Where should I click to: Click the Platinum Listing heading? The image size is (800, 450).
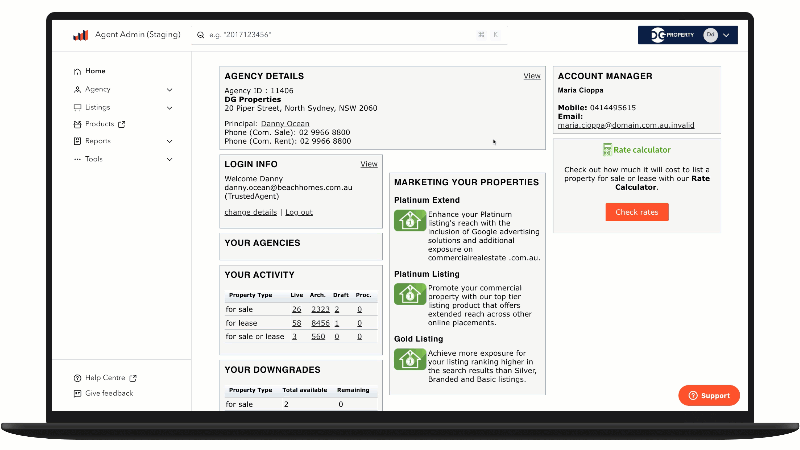pos(427,274)
